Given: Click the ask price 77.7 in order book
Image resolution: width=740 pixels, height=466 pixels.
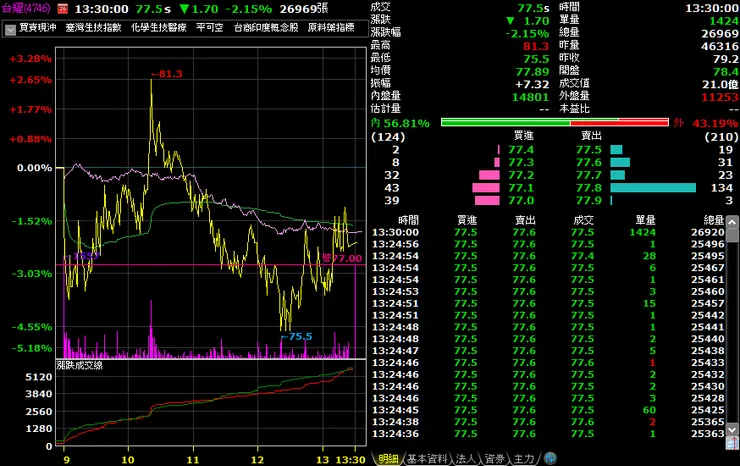Looking at the screenshot, I should click(589, 175).
